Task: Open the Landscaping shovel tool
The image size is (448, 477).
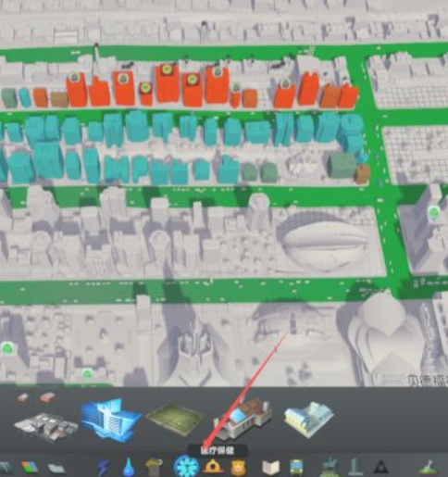Action: 429,467
